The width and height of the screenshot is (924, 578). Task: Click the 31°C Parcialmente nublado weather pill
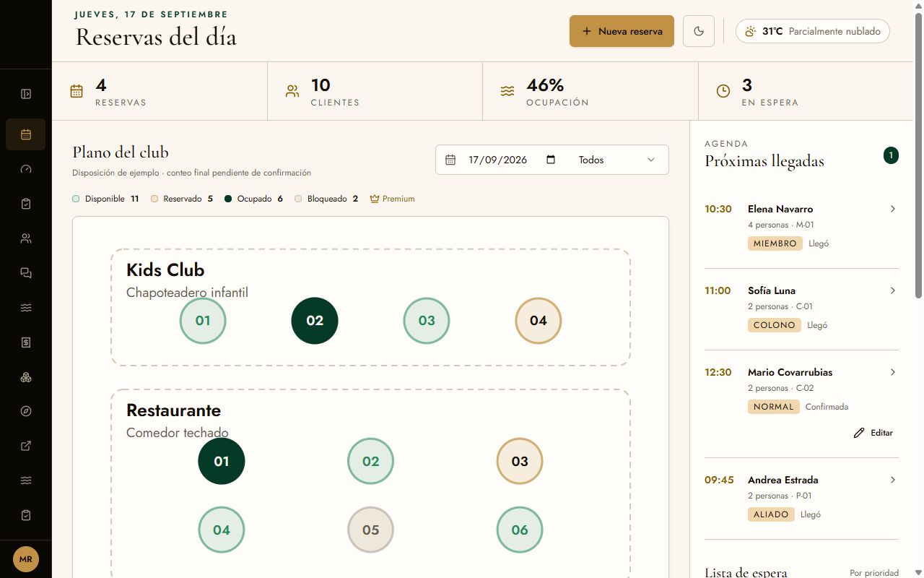(x=813, y=31)
